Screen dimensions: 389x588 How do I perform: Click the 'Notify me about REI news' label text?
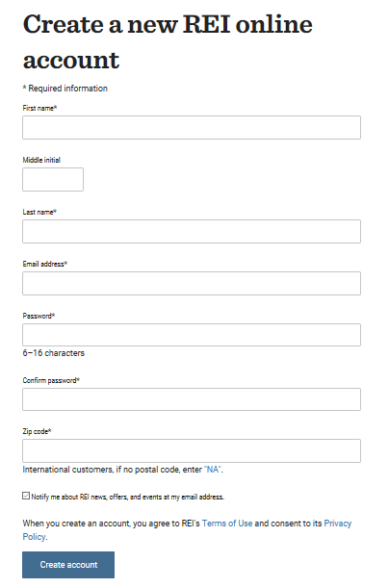pos(127,497)
